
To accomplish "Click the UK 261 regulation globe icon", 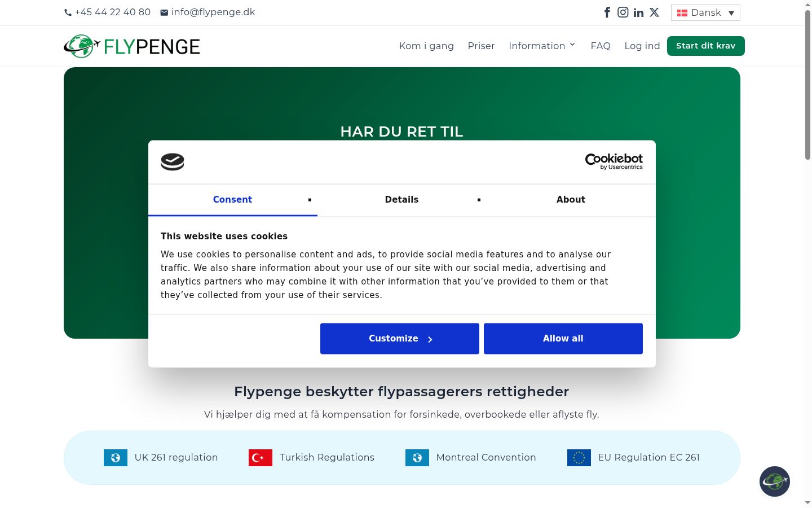I will pyautogui.click(x=116, y=458).
